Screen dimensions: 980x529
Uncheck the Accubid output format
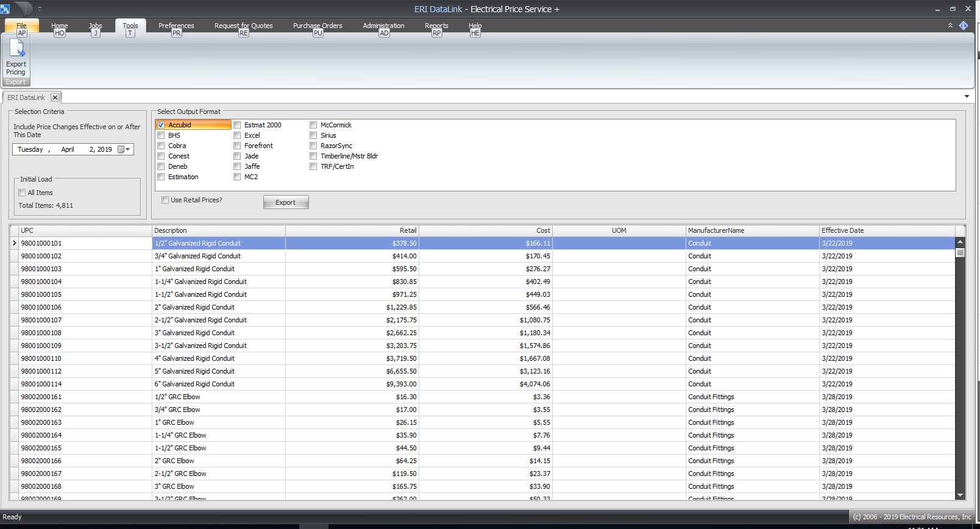pos(162,125)
